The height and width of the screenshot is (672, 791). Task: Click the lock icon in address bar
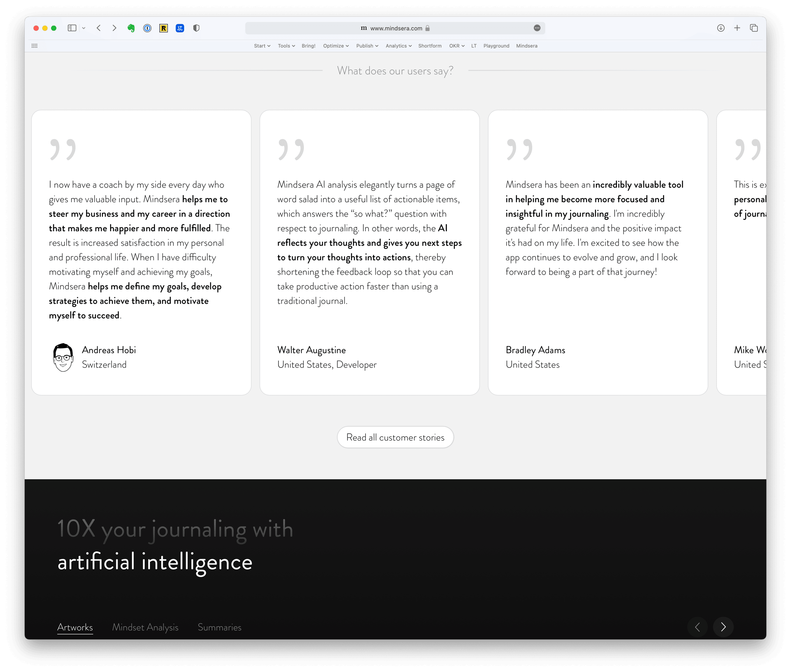tap(427, 28)
